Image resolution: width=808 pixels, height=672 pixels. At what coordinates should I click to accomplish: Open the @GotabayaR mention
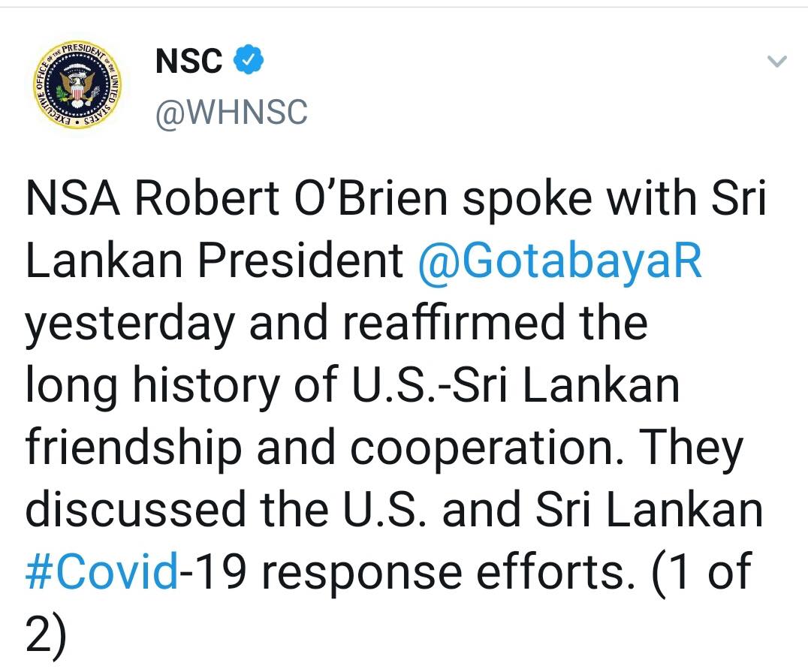pos(559,261)
